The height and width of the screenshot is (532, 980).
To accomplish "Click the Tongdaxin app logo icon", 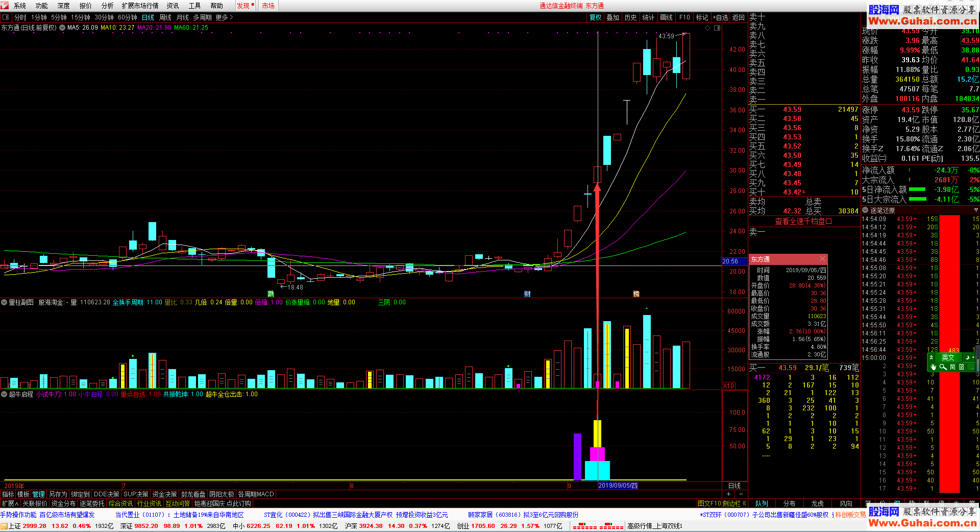I will [x=5, y=5].
